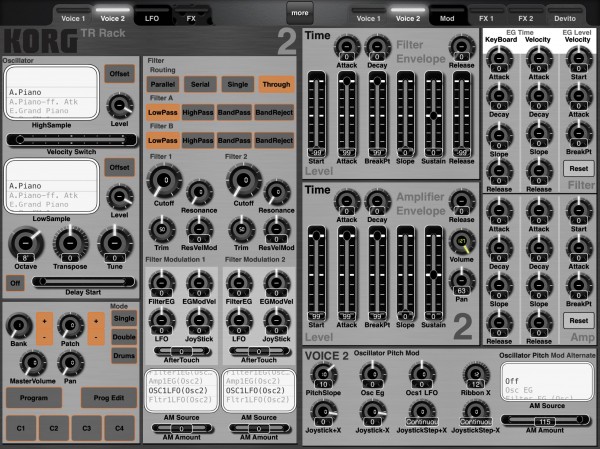
Task: Switch to the Mod tab
Action: pyautogui.click(x=447, y=16)
